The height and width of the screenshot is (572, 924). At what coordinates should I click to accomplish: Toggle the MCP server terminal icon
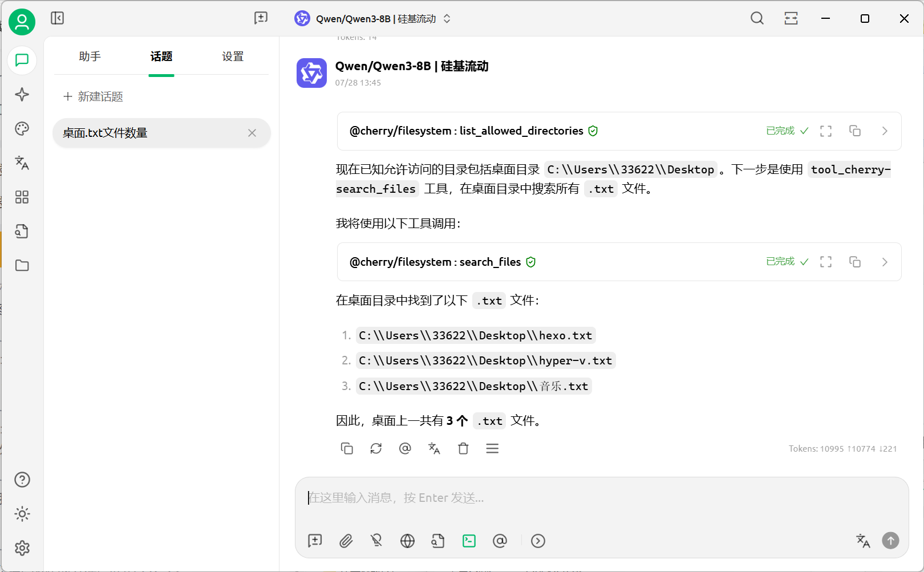pyautogui.click(x=469, y=541)
